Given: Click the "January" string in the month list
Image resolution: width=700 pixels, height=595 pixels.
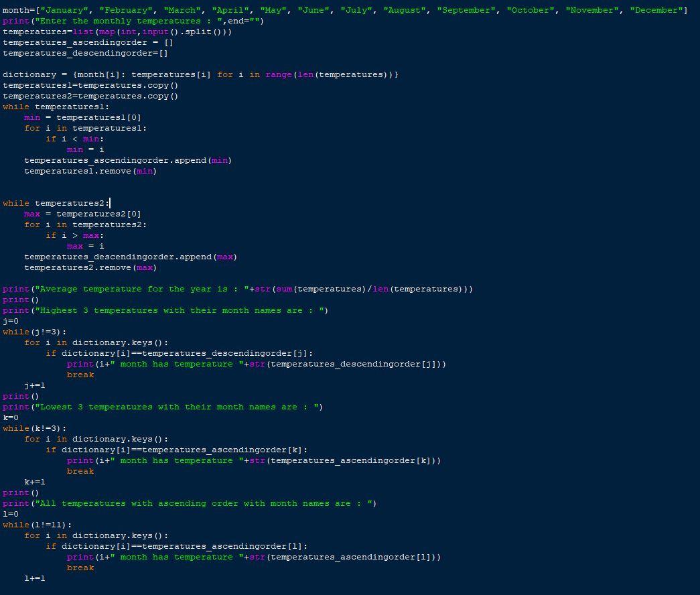Looking at the screenshot, I should click(x=64, y=10).
